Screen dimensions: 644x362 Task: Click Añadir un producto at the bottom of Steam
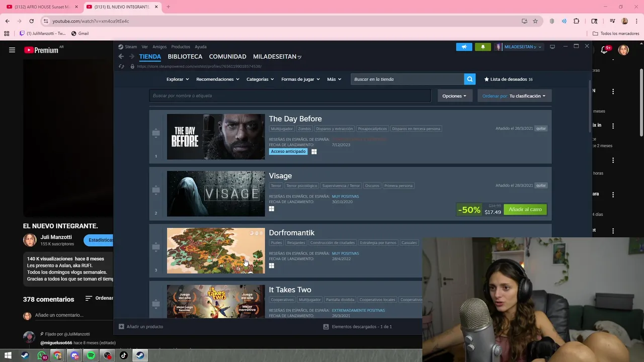[x=141, y=327]
